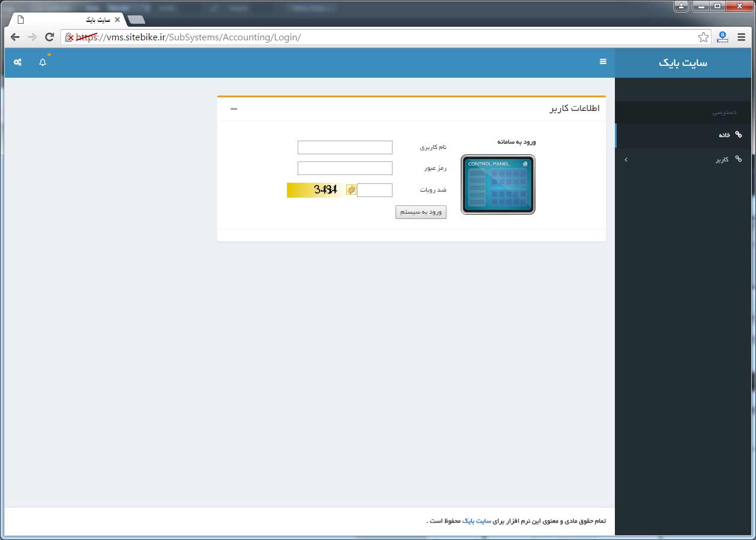The width and height of the screenshot is (756, 540).
Task: Click the رمز عبور password field
Action: [x=345, y=169]
